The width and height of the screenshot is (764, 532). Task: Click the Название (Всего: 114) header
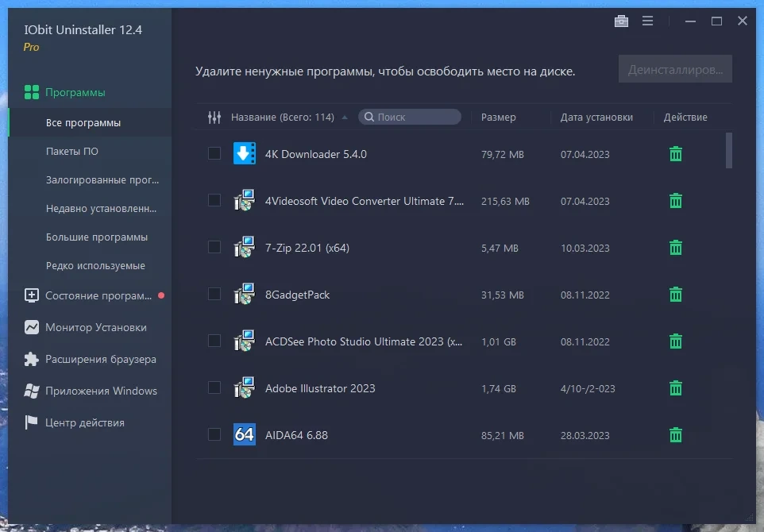pyautogui.click(x=283, y=117)
